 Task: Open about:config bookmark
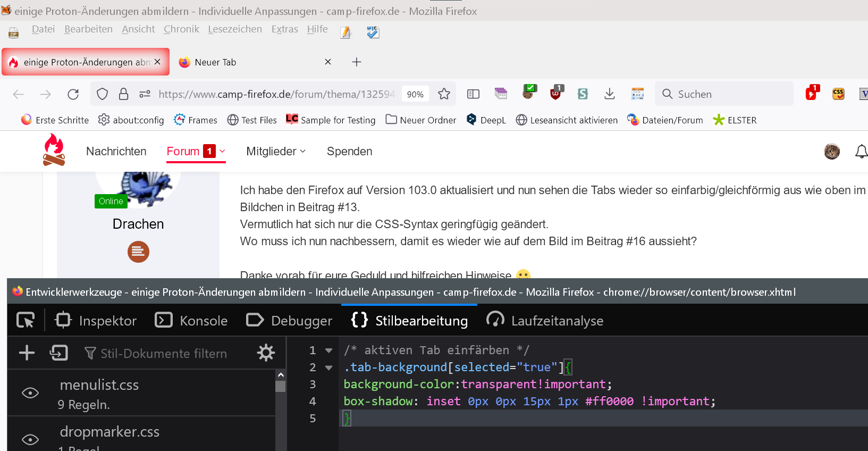pyautogui.click(x=131, y=120)
